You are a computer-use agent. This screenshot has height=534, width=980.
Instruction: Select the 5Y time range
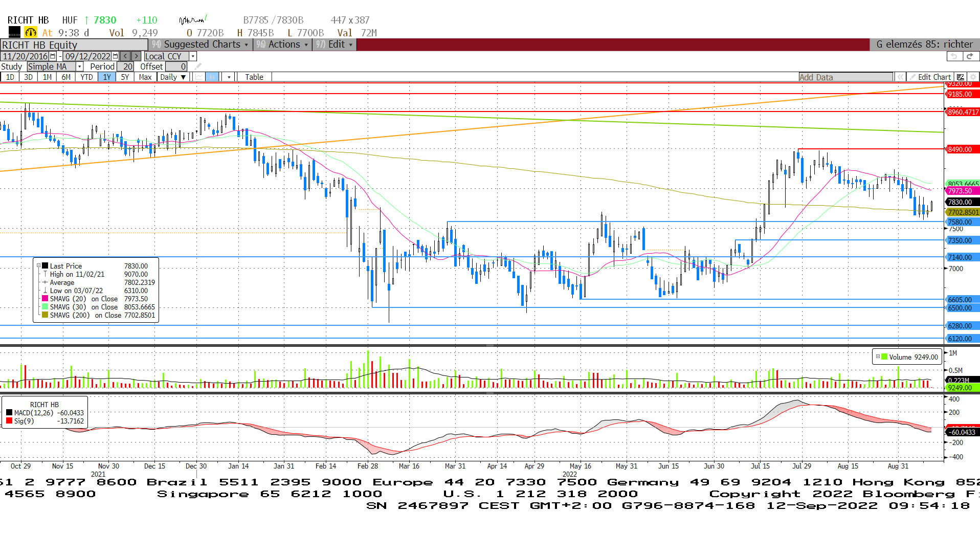point(125,77)
